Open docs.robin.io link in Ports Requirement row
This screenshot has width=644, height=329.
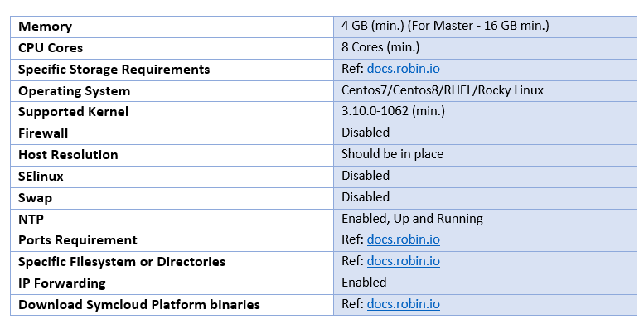point(403,239)
